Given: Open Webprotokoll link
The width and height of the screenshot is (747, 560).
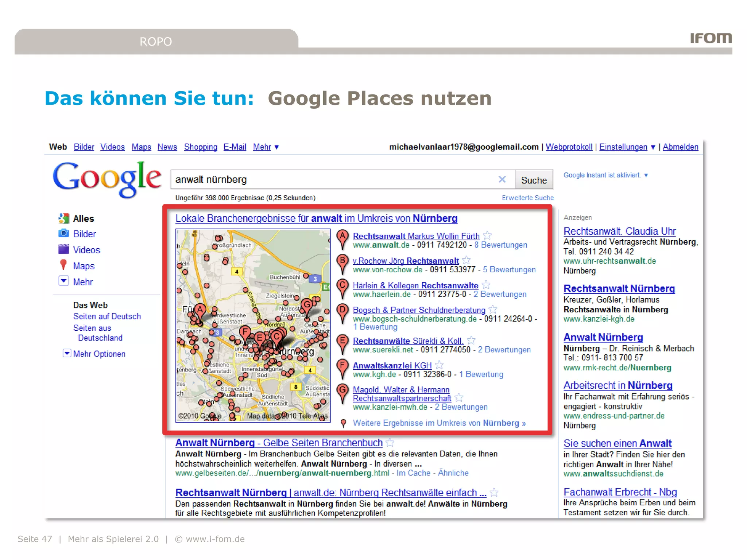Looking at the screenshot, I should (x=569, y=147).
